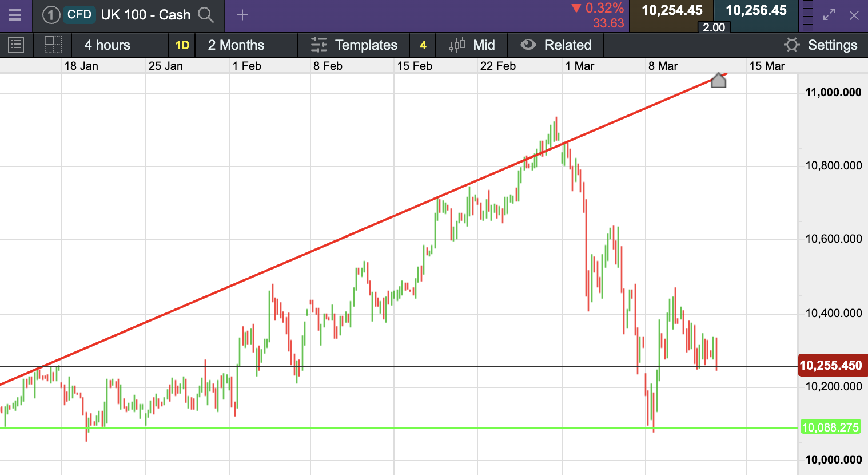Click the 22 Feb date axis label
The image size is (868, 475).
[x=498, y=66]
